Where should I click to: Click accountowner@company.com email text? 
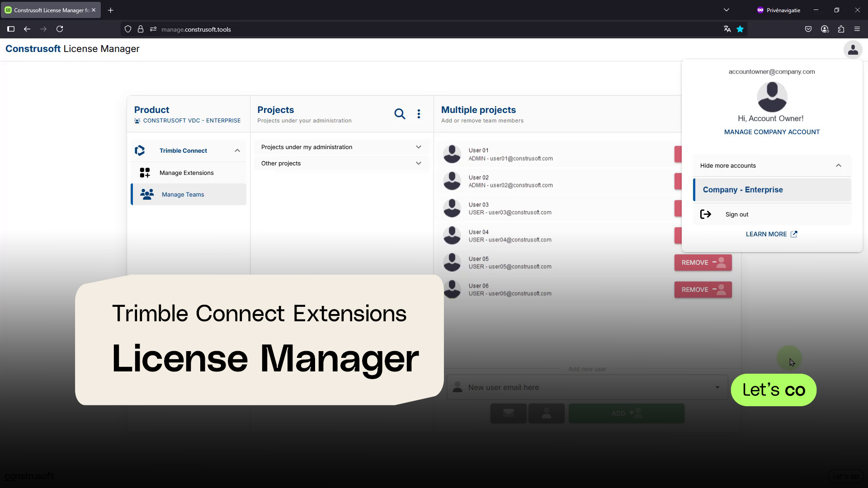772,71
